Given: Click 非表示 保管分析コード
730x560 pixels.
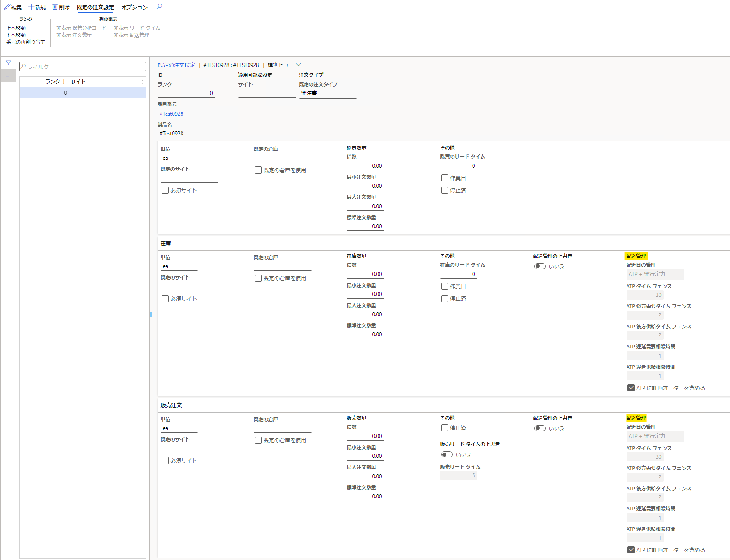Looking at the screenshot, I should tap(82, 28).
